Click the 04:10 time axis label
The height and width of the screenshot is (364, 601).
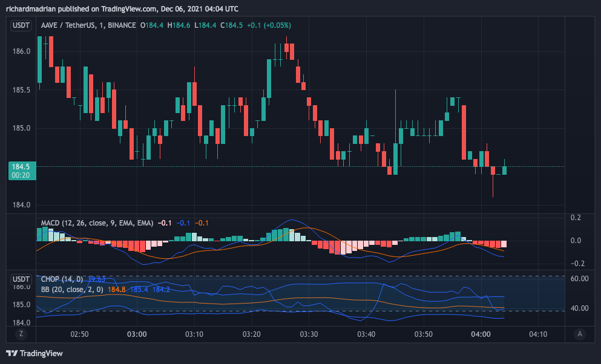[538, 334]
